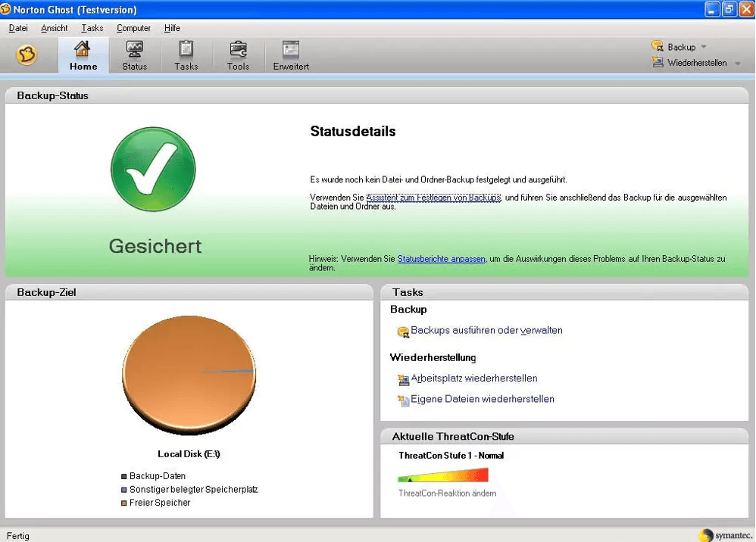Image resolution: width=756 pixels, height=542 pixels.
Task: Click Arbeitsplatz wiederherstellen link
Action: point(474,378)
